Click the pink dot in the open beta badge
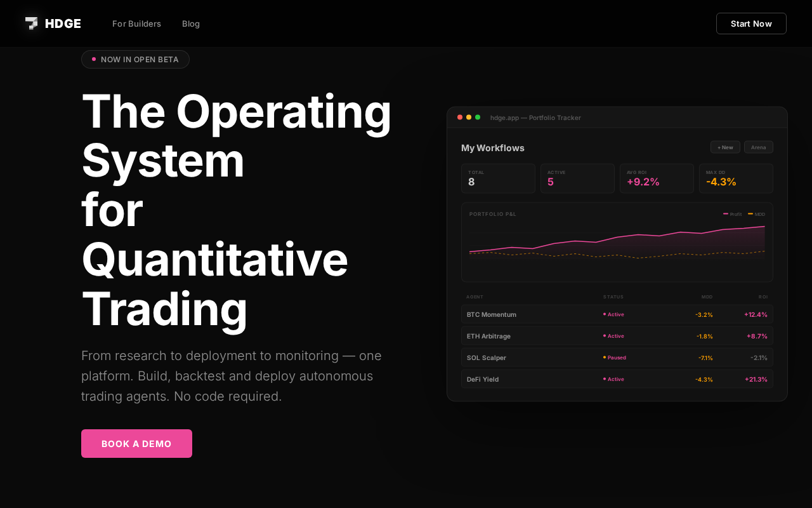 tap(93, 59)
